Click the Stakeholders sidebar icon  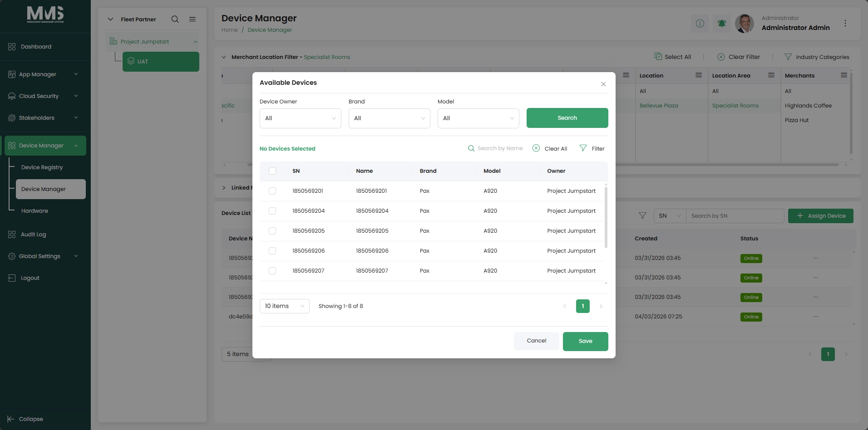[x=12, y=118]
